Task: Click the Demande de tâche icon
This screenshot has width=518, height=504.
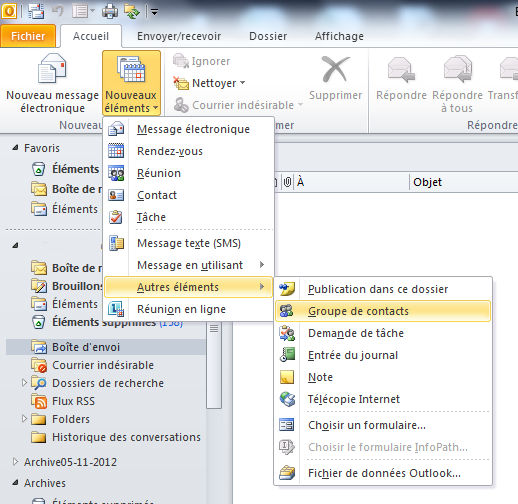Action: [287, 333]
